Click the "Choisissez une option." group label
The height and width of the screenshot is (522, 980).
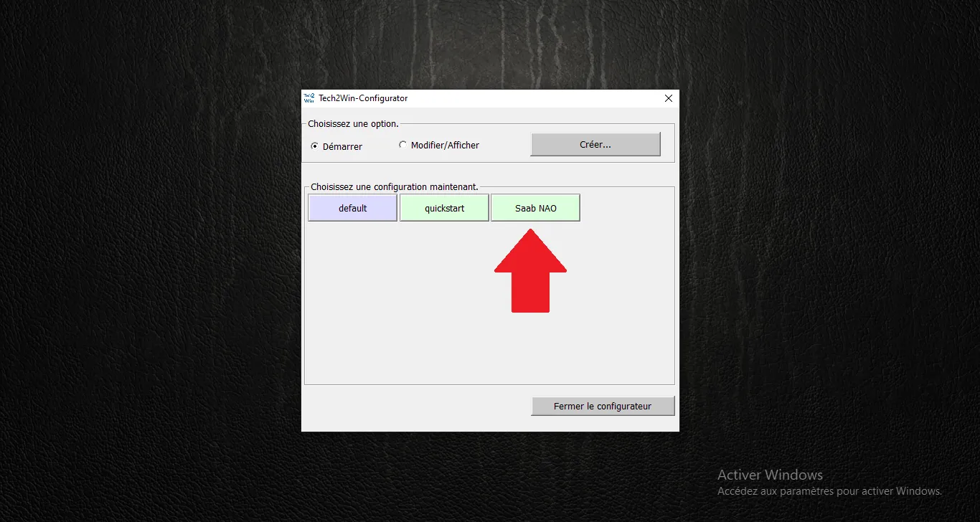[x=353, y=124]
